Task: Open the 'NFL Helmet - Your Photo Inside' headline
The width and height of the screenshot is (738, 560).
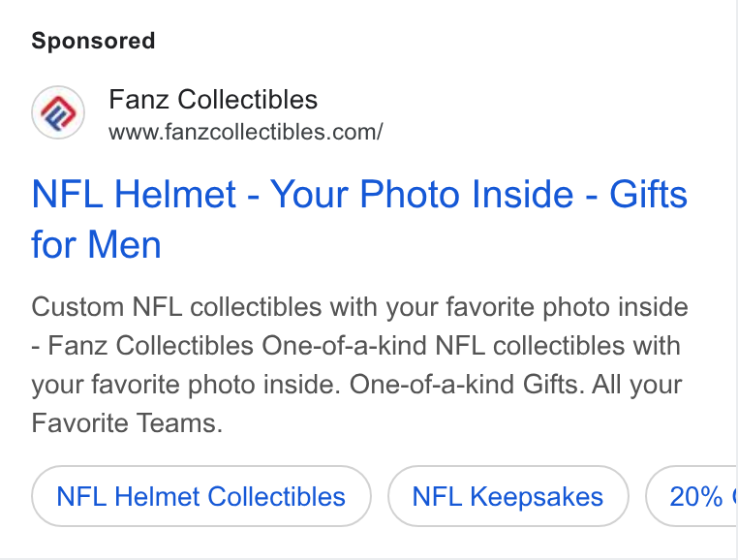Action: (359, 220)
